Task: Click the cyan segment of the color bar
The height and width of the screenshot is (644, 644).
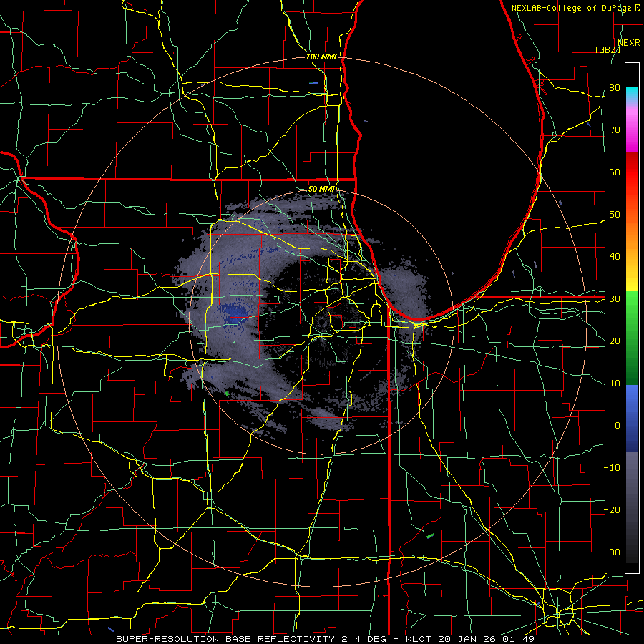Action: (x=632, y=95)
